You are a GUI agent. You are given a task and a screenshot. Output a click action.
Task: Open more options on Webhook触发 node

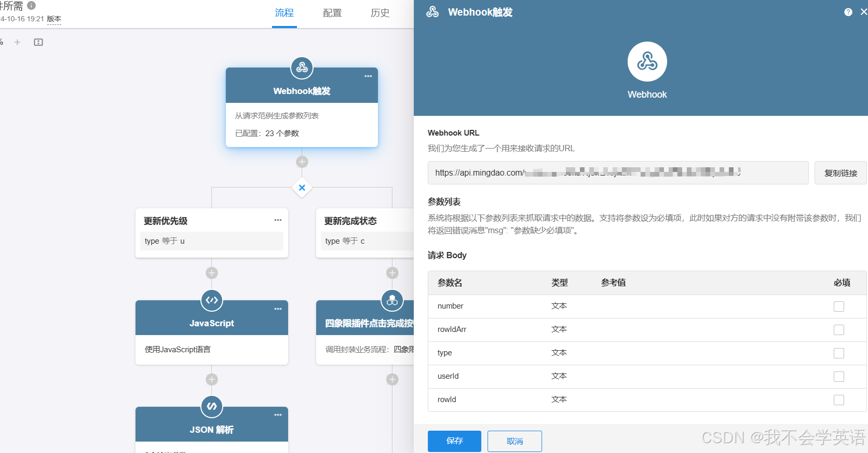coord(368,76)
